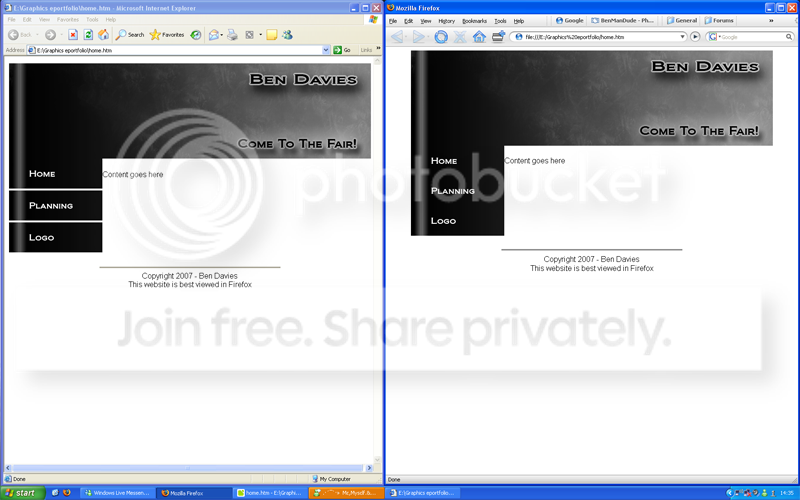Click the Internet Explorer Refresh icon
The height and width of the screenshot is (500, 800).
click(x=88, y=35)
